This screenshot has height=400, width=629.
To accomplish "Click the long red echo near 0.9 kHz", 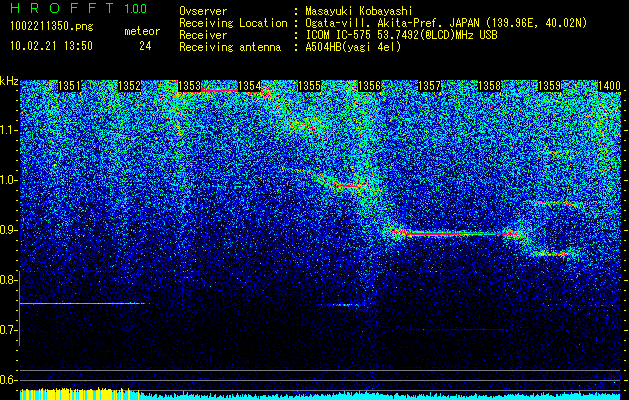I will pos(457,233).
